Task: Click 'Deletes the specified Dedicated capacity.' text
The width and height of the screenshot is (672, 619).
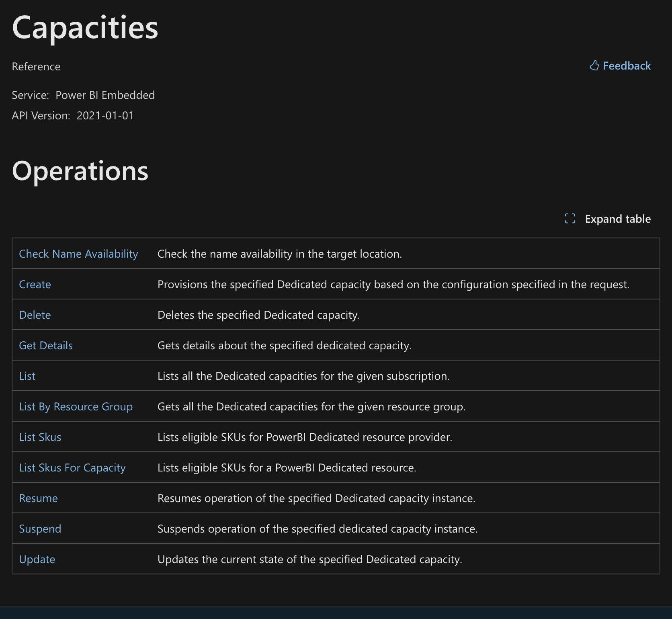Action: (259, 315)
